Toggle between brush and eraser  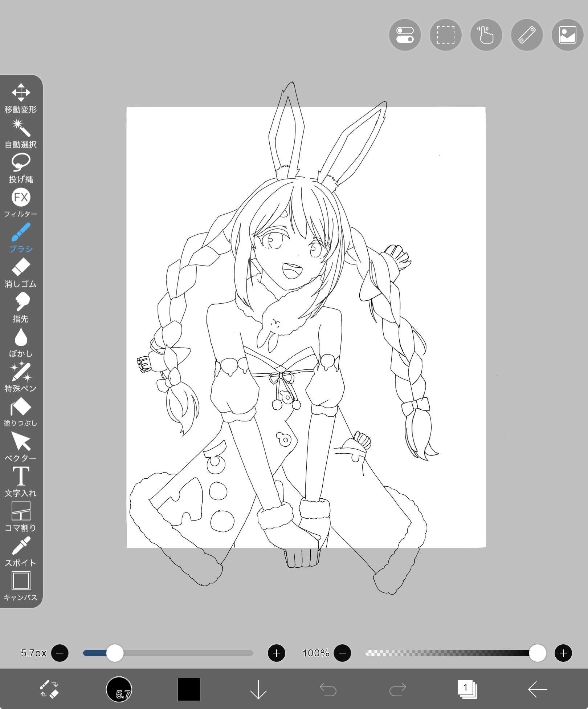[x=49, y=689]
